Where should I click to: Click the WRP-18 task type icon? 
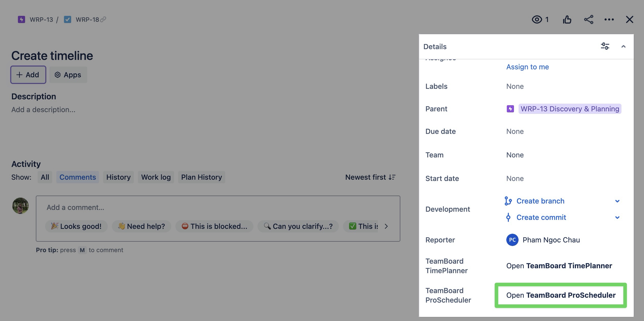pos(68,19)
